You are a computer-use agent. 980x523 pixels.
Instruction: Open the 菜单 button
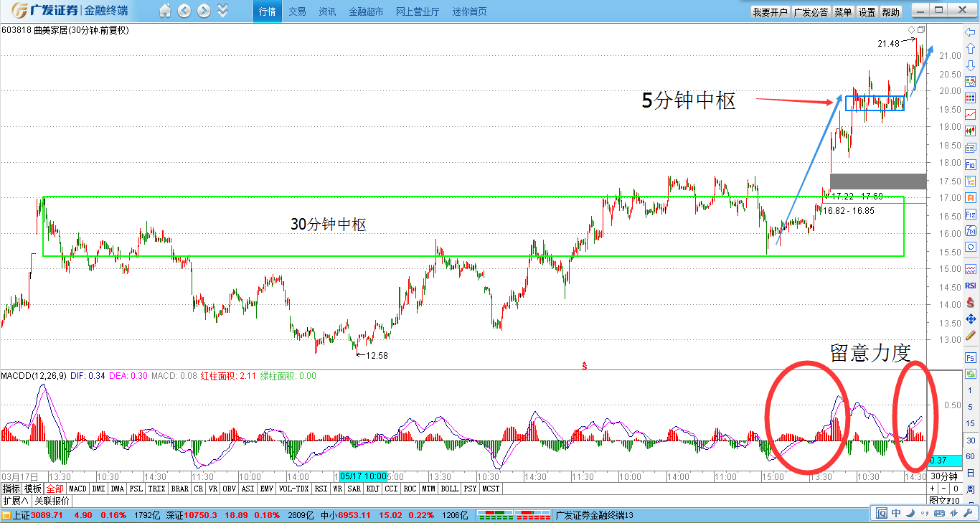coord(844,12)
